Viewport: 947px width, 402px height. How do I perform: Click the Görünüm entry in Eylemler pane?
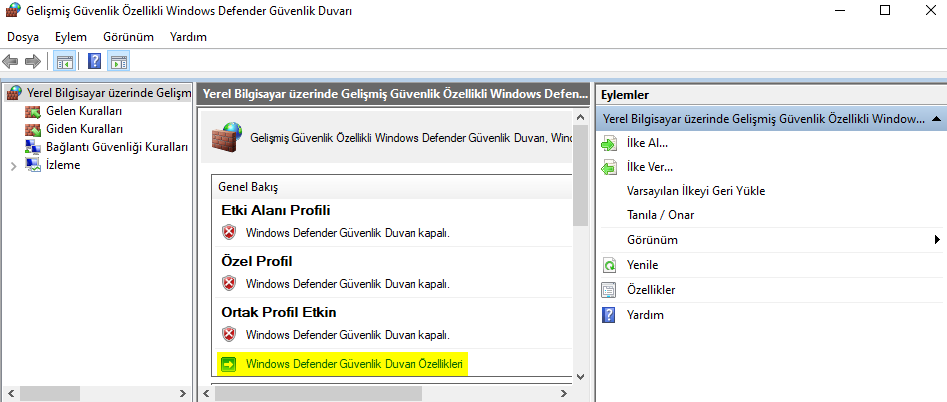coord(652,240)
